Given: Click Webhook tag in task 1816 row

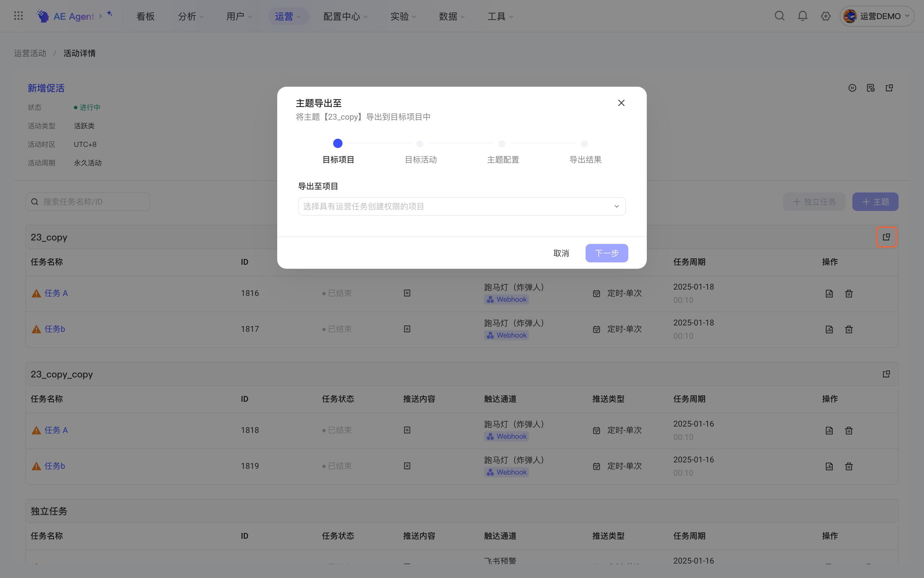Looking at the screenshot, I should (506, 299).
